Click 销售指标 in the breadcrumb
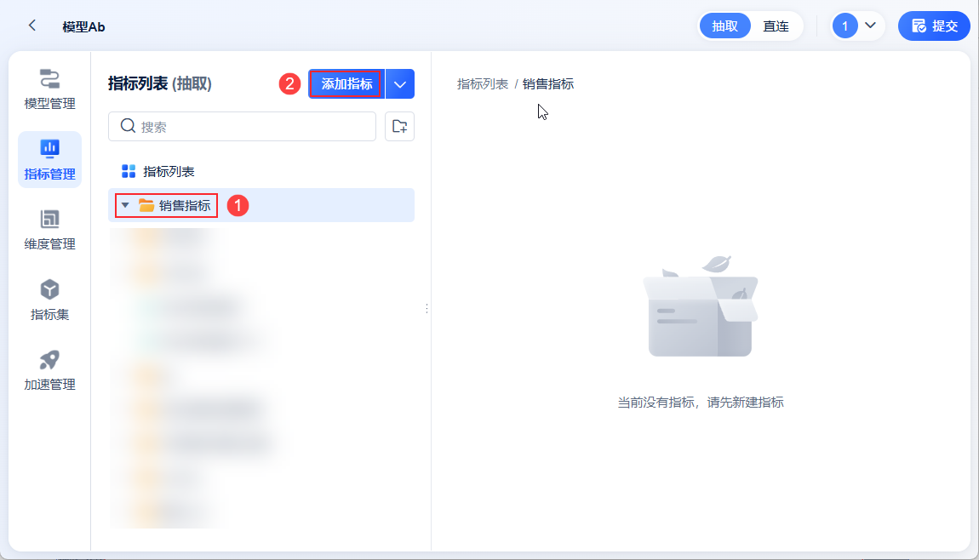 548,83
